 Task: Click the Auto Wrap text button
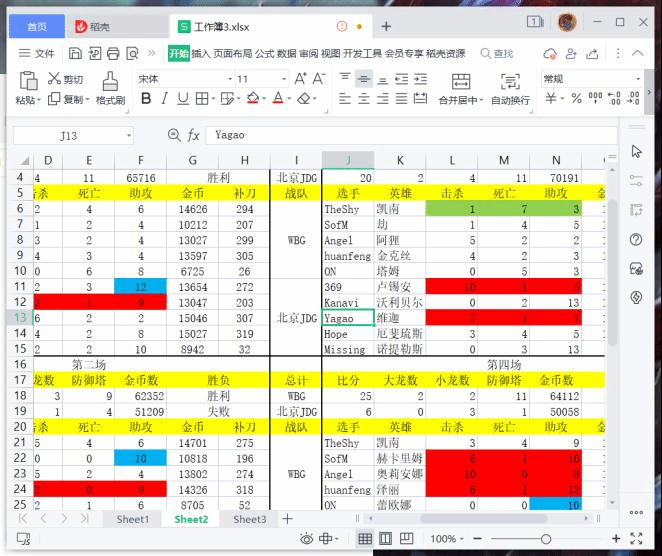point(510,89)
